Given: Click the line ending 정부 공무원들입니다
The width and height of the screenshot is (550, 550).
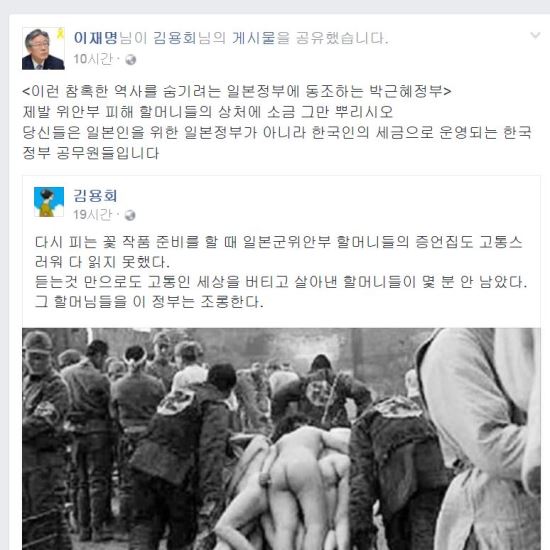Looking at the screenshot, I should 90,153.
